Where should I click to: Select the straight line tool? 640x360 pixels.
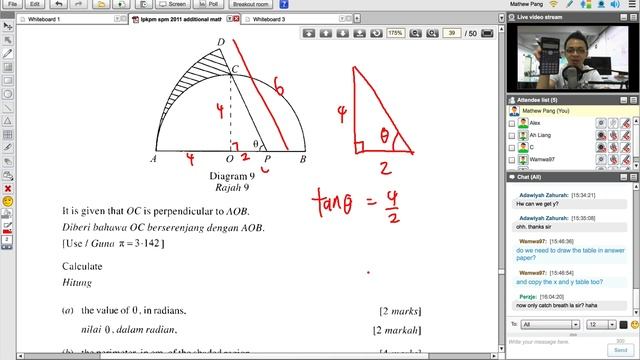tap(7, 107)
